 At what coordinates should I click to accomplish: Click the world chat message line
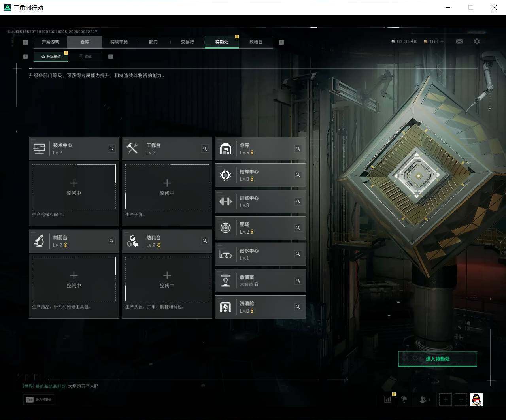point(60,386)
